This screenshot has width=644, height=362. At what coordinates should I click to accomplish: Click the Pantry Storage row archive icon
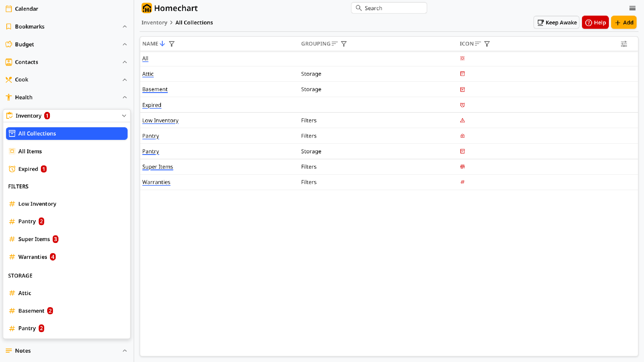462,151
